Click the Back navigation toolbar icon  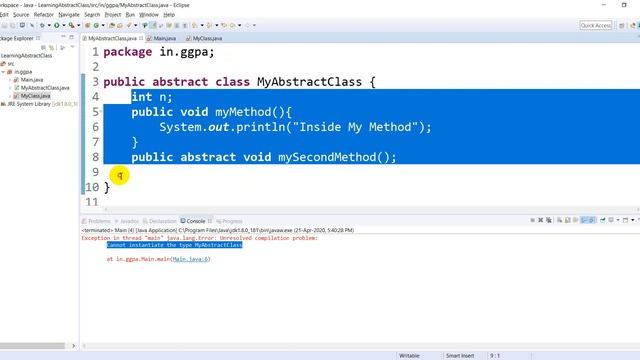[233, 25]
